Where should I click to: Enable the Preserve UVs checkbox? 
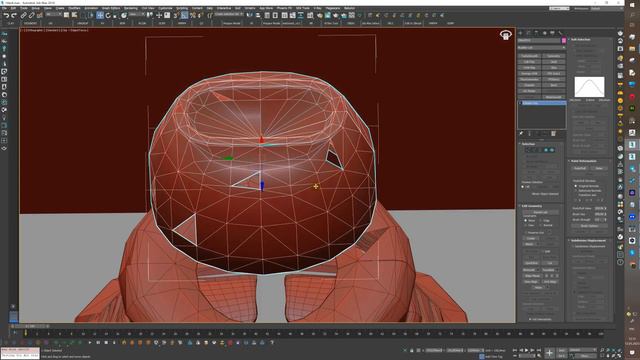(x=526, y=233)
